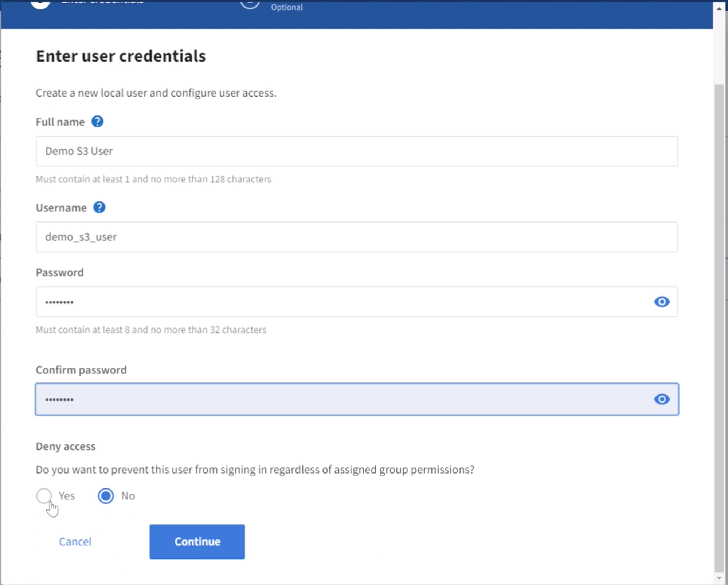Image resolution: width=728 pixels, height=585 pixels.
Task: Select Yes to deny user access
Action: [44, 495]
